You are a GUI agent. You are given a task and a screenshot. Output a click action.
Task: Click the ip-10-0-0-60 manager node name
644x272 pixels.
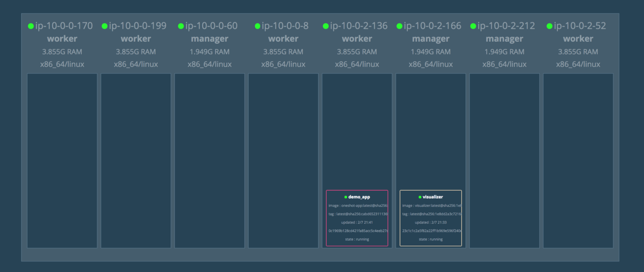pyautogui.click(x=211, y=26)
